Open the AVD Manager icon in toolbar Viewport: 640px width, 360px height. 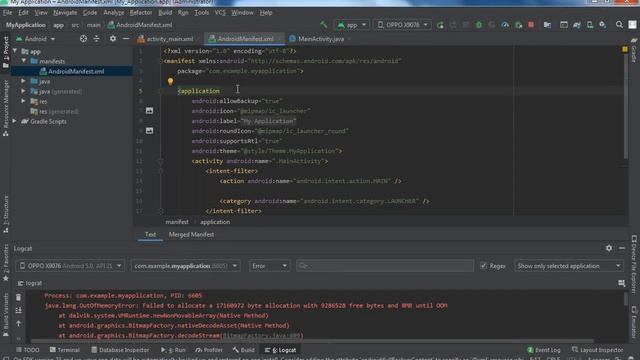(x=590, y=25)
